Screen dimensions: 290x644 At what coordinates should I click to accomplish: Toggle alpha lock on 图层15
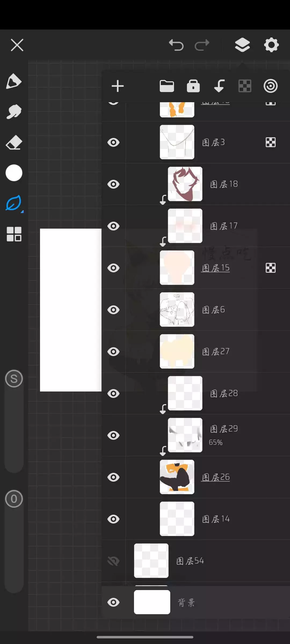[270, 268]
